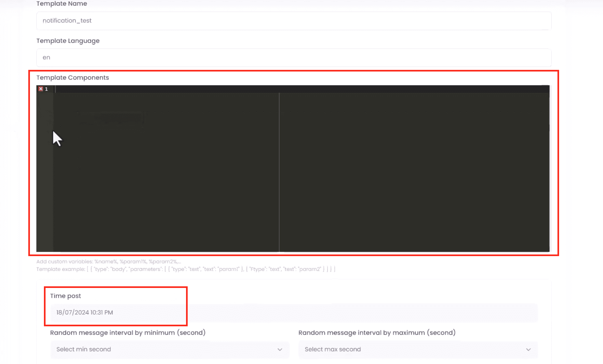Click the Template Components label
The width and height of the screenshot is (603, 364).
73,78
